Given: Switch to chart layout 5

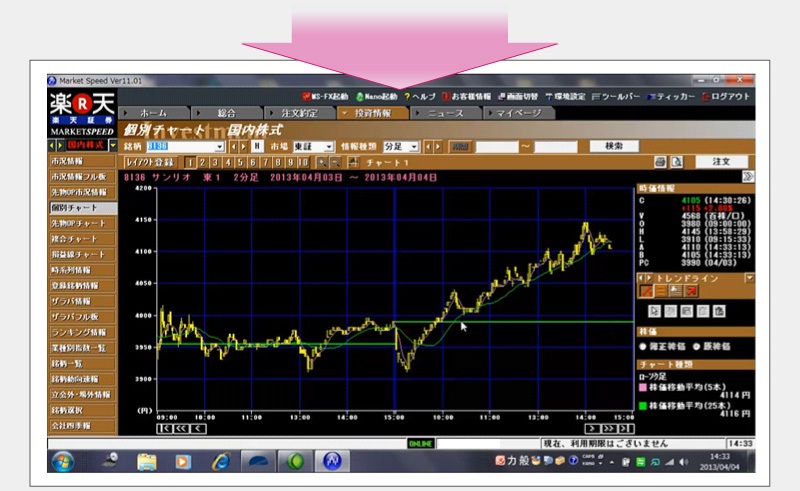Looking at the screenshot, I should point(240,163).
